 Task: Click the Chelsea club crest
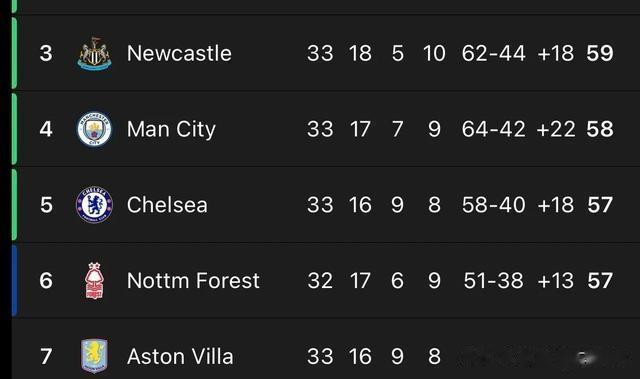coord(94,205)
